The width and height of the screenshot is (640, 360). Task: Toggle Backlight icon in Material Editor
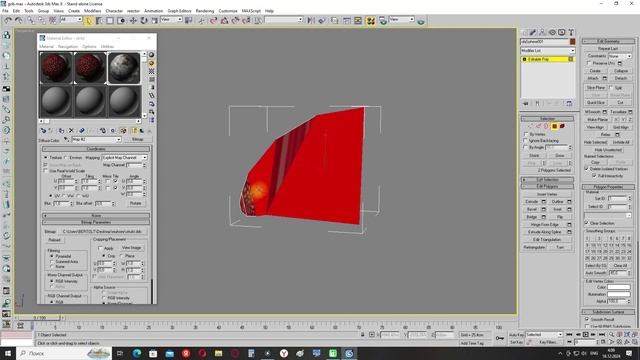tap(151, 63)
